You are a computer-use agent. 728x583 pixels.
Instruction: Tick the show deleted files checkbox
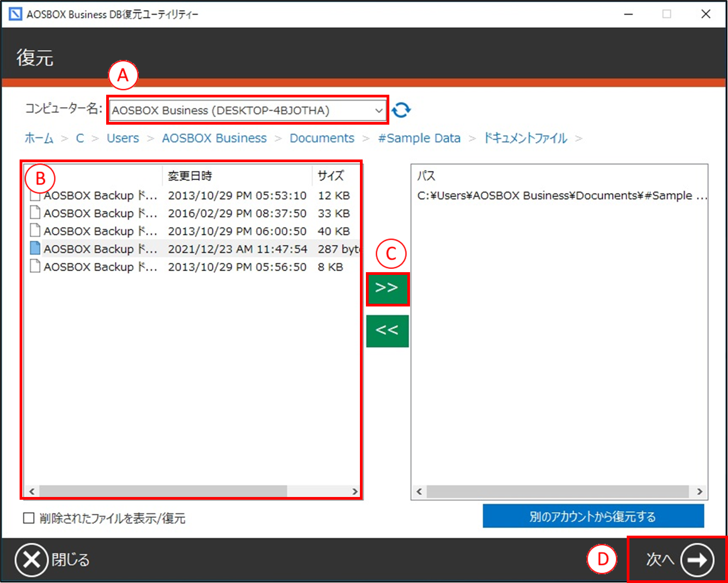[x=29, y=518]
